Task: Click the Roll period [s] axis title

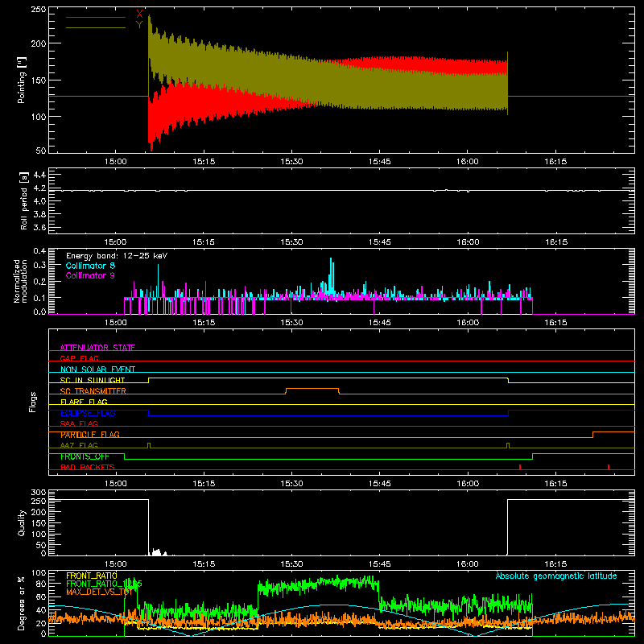Action: pos(24,200)
